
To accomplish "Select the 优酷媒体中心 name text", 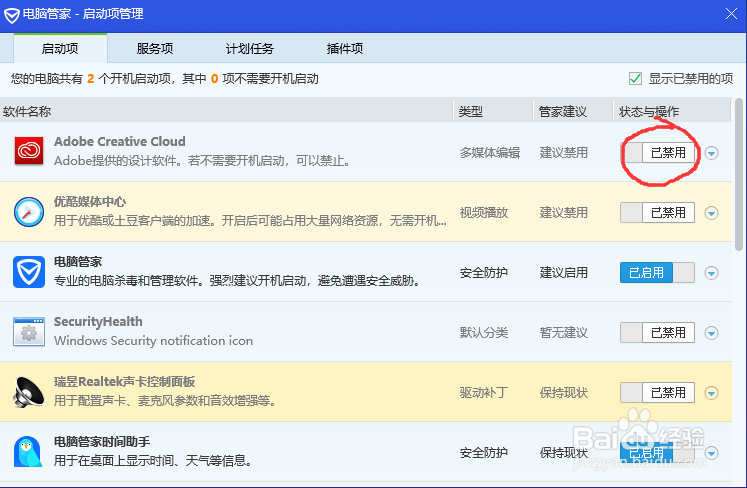I will [90, 202].
